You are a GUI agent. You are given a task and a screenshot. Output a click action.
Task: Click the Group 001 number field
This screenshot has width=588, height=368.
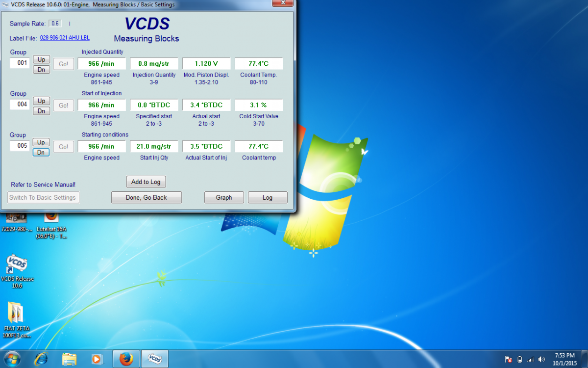(20, 63)
